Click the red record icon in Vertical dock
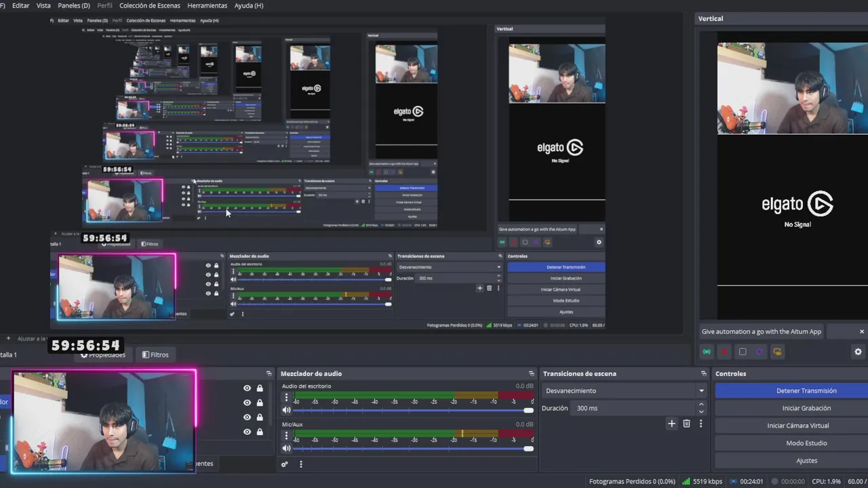Image resolution: width=868 pixels, height=488 pixels. click(x=724, y=352)
